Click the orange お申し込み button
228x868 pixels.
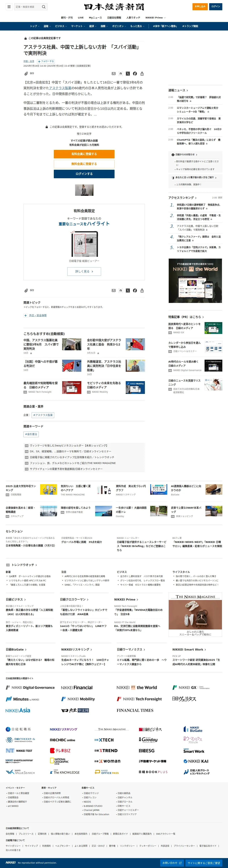click(x=200, y=6)
